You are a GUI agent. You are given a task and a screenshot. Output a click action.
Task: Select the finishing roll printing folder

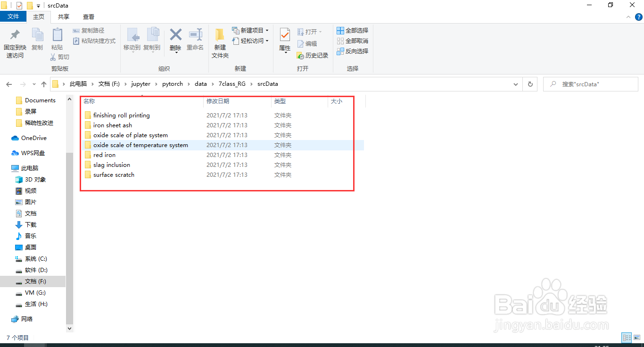tap(121, 116)
